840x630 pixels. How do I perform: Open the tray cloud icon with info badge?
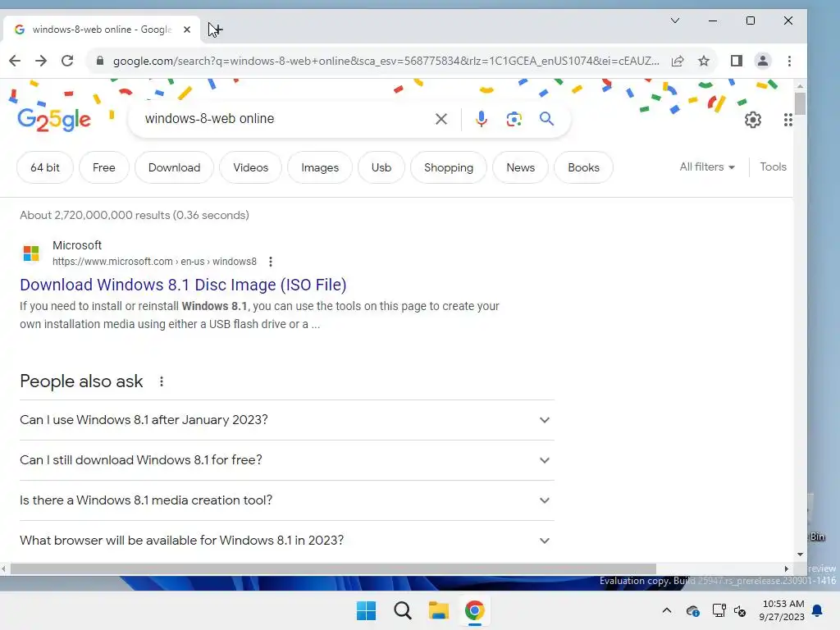pos(692,610)
